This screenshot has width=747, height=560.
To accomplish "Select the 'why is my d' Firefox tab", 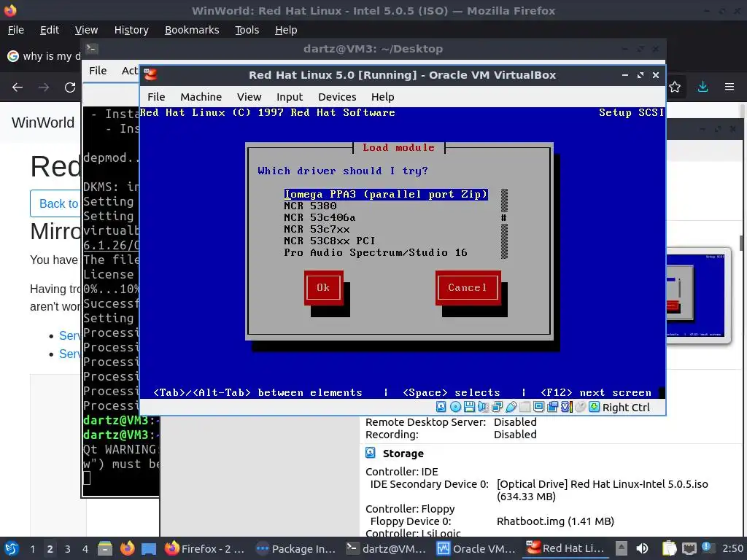I will pos(44,56).
